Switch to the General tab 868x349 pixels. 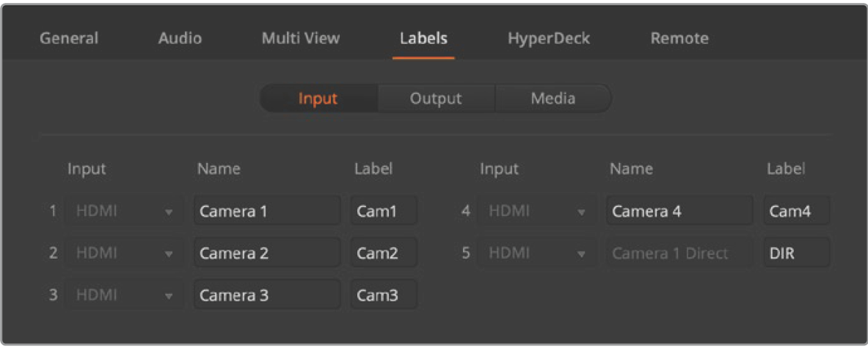[68, 38]
